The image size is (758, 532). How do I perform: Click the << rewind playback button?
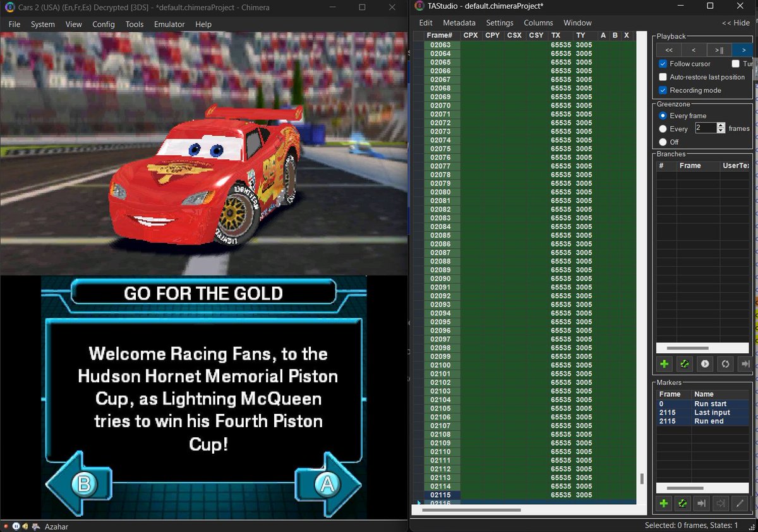(669, 50)
